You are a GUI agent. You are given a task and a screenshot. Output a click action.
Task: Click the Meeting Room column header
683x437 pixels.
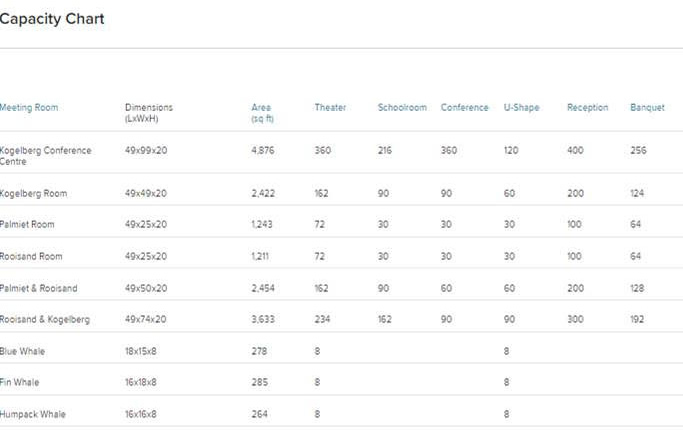tap(29, 108)
